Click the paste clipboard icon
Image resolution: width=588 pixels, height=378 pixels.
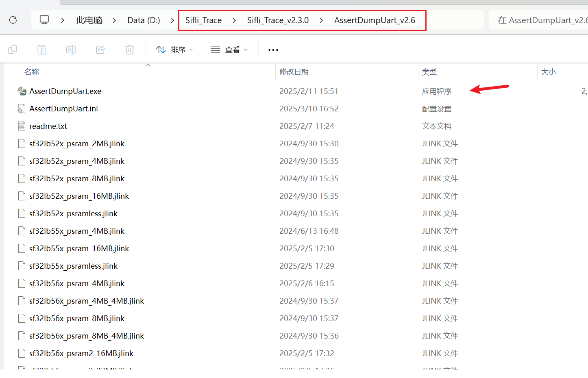pos(42,50)
